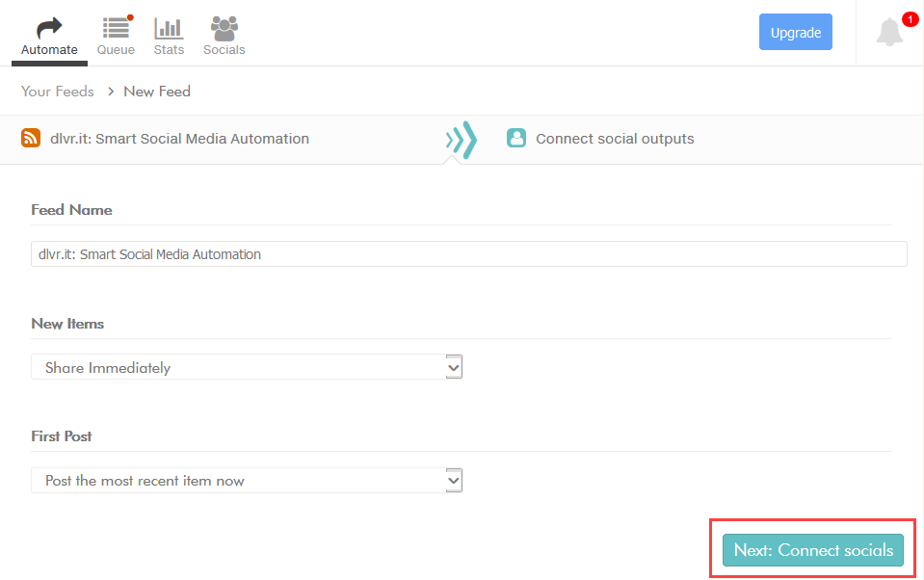Select the Connect social outputs step

coord(615,139)
